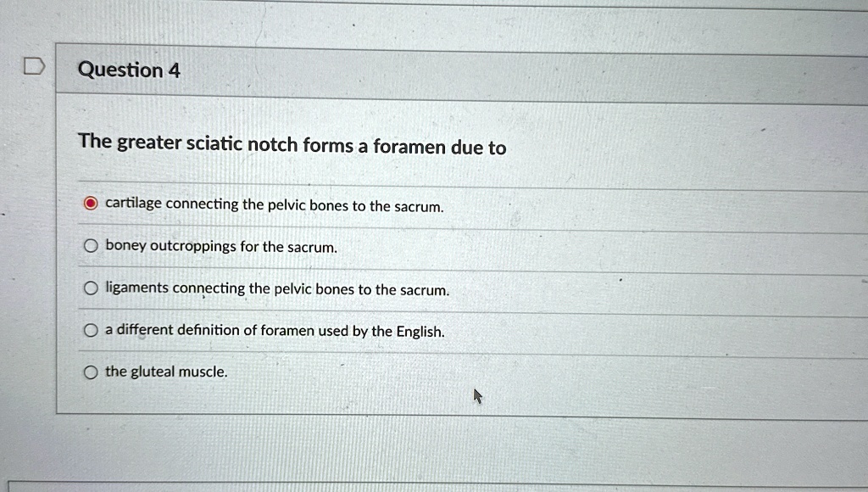Choose the boney outcroppings for the sacrum option

coord(91,244)
